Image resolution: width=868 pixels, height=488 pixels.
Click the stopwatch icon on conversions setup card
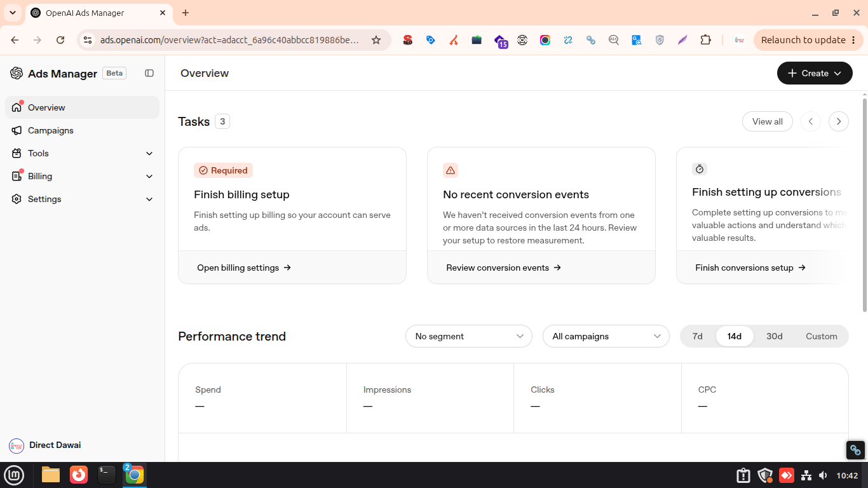pos(700,169)
